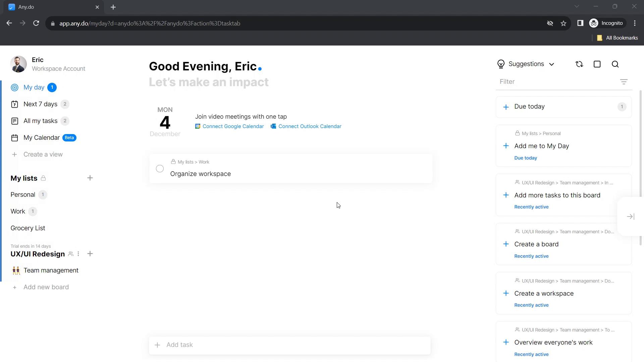Expand the Personal list
Screen dimensions: 644x362
[x=22, y=194]
